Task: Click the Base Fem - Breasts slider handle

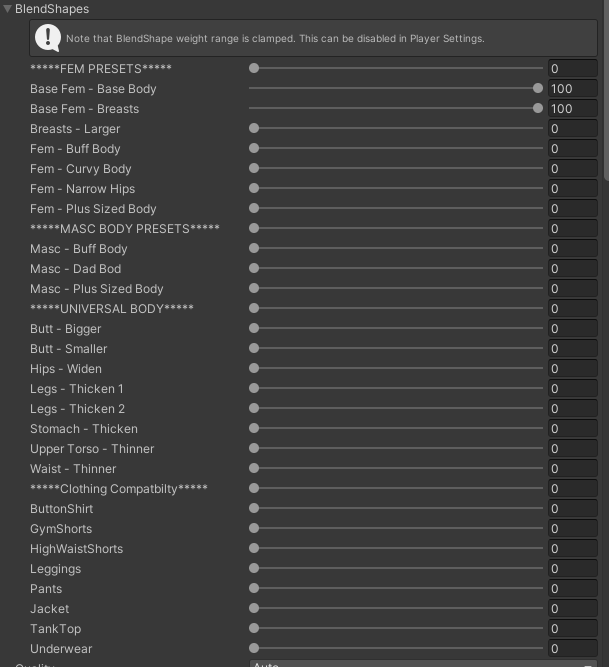Action: tap(538, 109)
